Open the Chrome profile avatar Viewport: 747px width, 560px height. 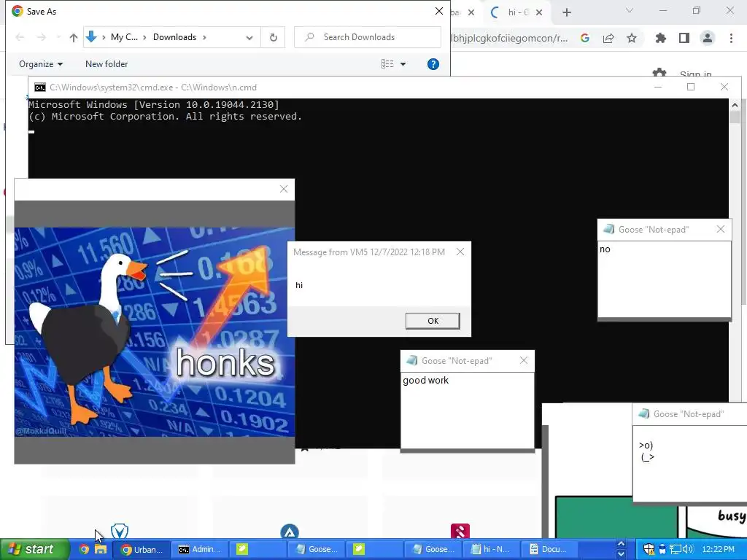point(708,38)
